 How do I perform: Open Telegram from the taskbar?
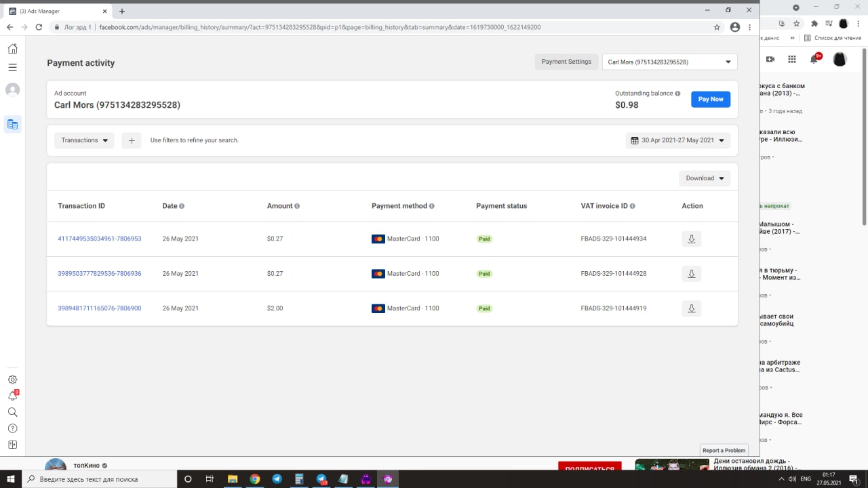point(277,479)
